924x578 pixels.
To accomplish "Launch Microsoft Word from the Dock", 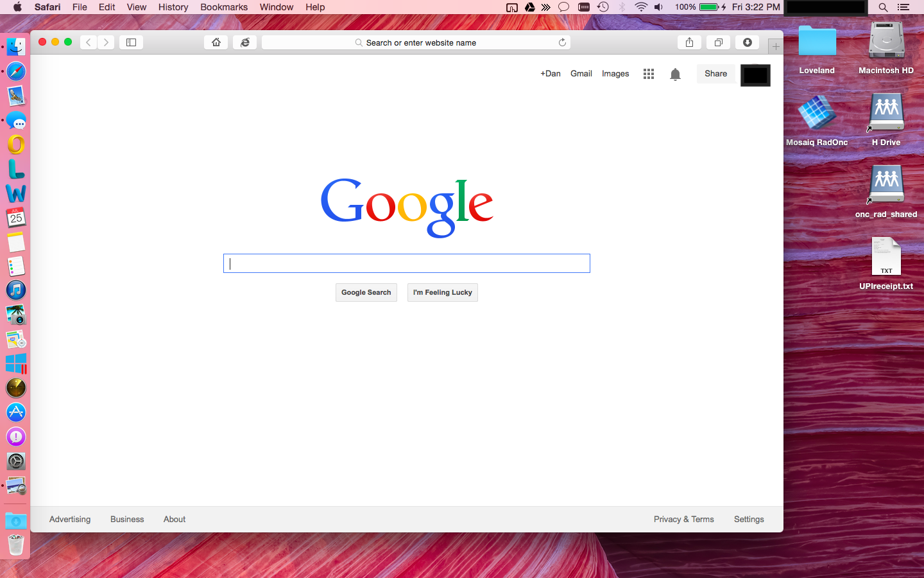I will tap(16, 193).
